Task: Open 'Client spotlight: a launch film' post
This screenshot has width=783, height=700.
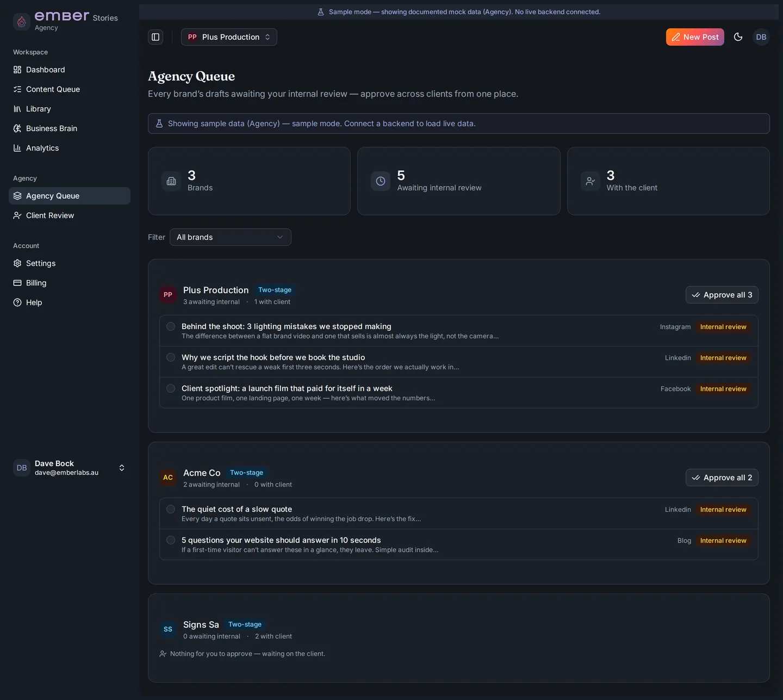Action: 287,388
